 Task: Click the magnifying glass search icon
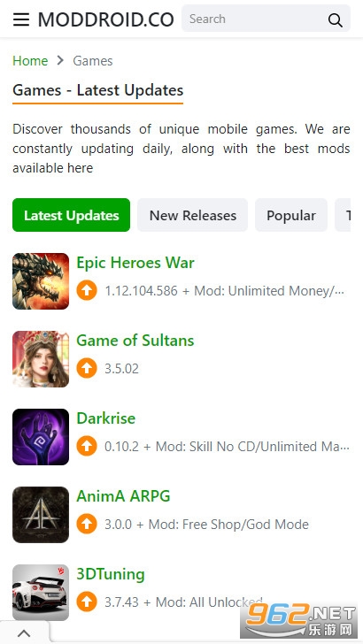click(335, 19)
